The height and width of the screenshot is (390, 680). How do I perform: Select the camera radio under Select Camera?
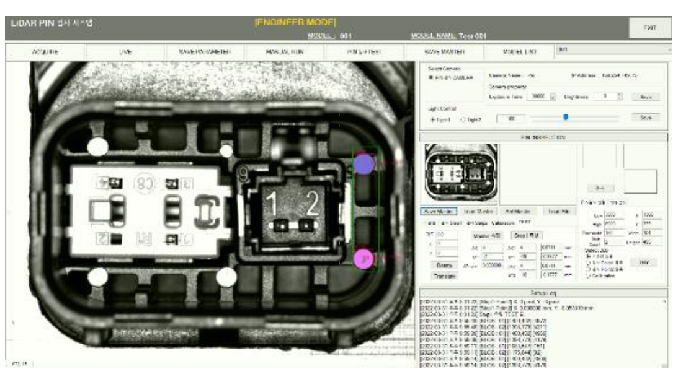coord(431,78)
